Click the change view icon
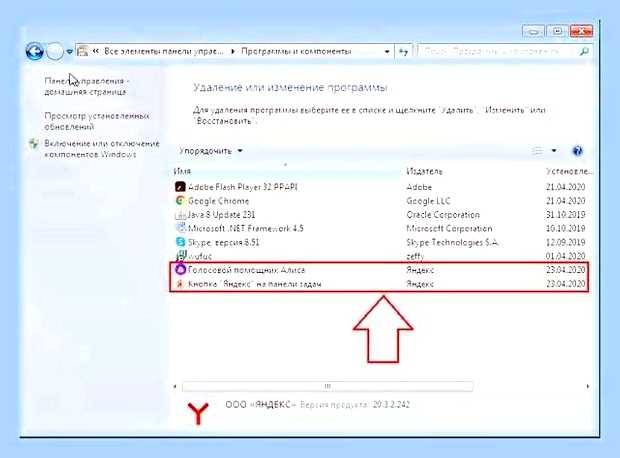The image size is (620, 458). tap(537, 151)
